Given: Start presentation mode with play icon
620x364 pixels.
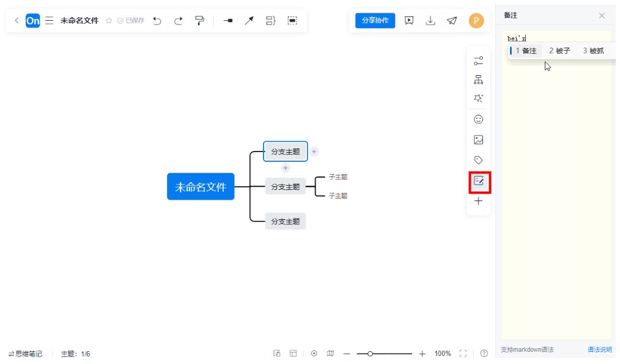Looking at the screenshot, I should 410,20.
